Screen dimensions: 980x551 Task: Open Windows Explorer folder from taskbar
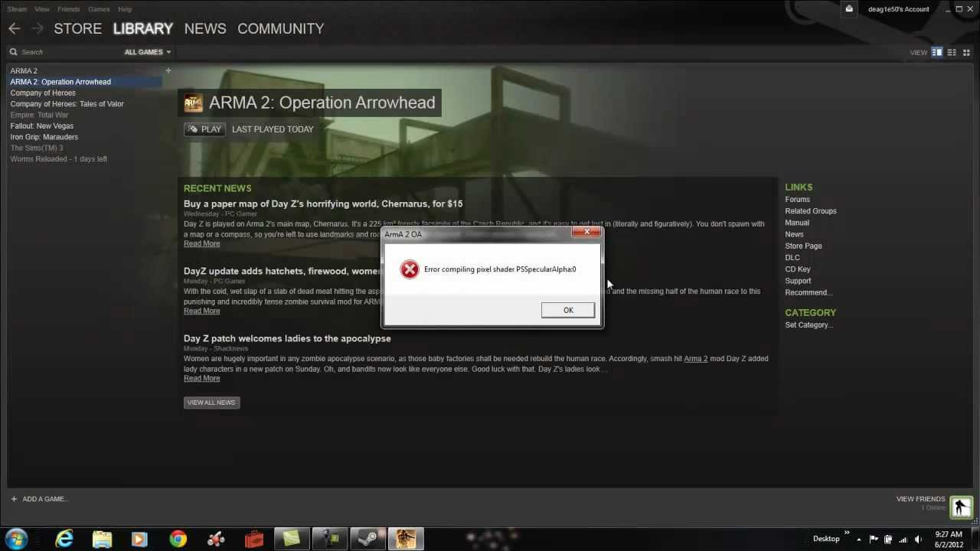click(102, 539)
